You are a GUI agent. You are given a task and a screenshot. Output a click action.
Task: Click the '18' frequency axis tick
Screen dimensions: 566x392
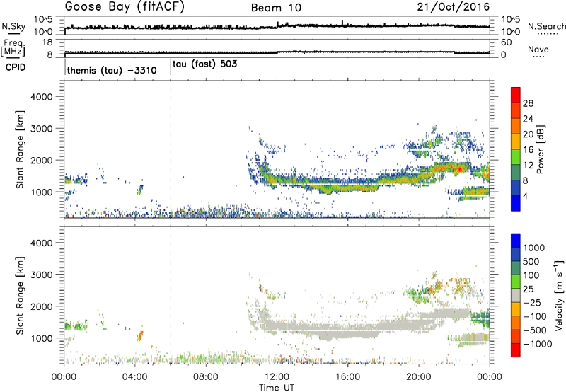coord(47,42)
